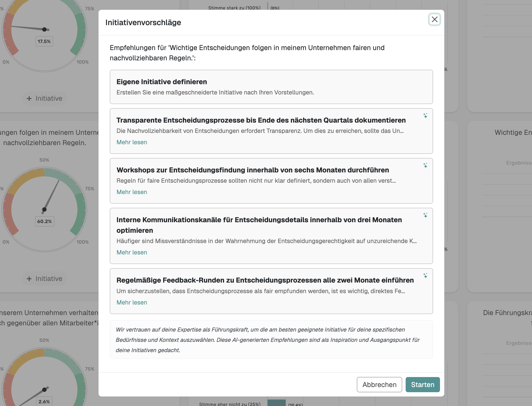Image resolution: width=532 pixels, height=406 pixels.
Task: Expand 'Mehr lesen' under Workshops card
Action: point(132,192)
